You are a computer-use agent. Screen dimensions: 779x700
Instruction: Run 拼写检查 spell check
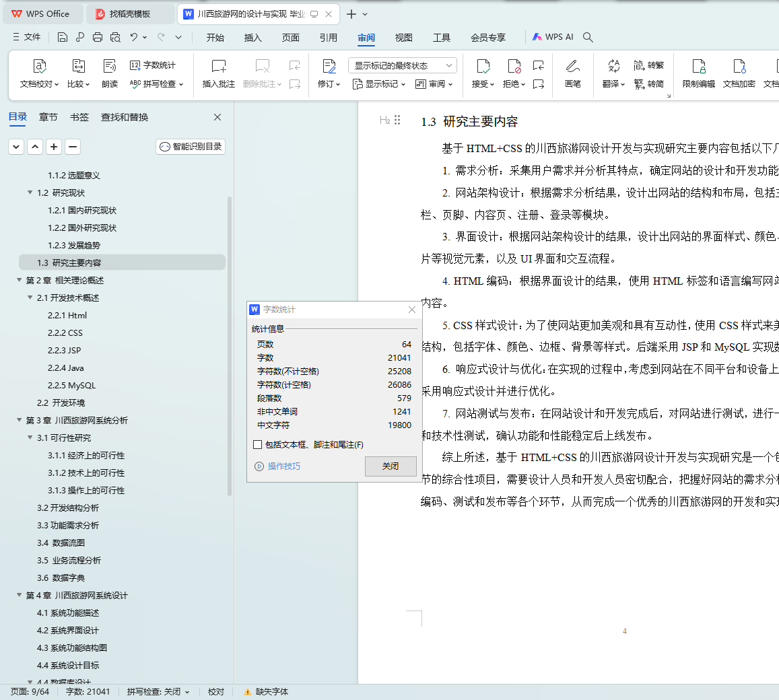[x=156, y=84]
